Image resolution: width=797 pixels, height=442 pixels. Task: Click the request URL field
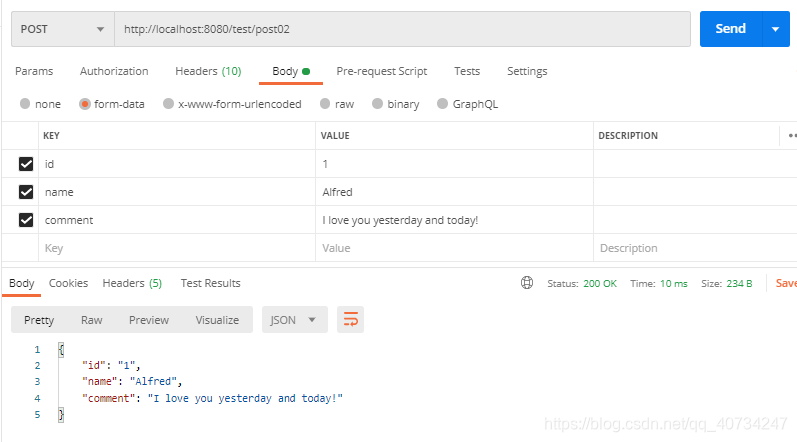pyautogui.click(x=402, y=29)
